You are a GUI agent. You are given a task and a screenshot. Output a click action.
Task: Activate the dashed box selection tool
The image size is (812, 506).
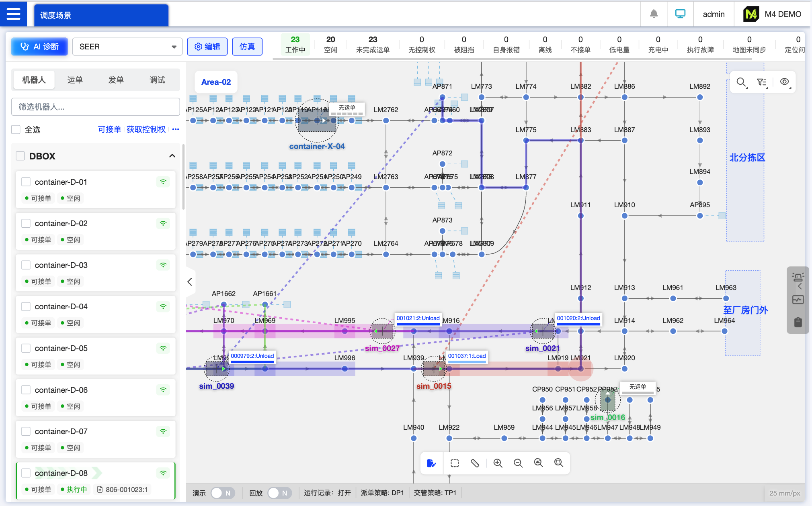455,463
